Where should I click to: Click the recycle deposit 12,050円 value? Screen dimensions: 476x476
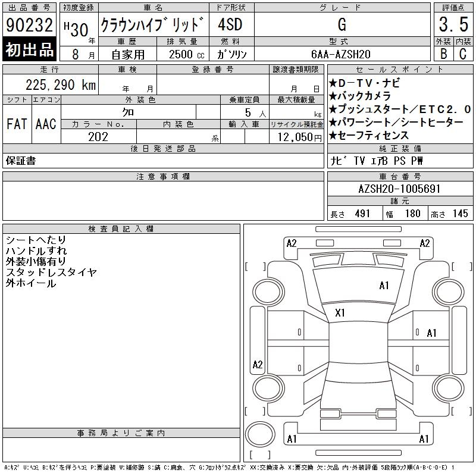296,137
